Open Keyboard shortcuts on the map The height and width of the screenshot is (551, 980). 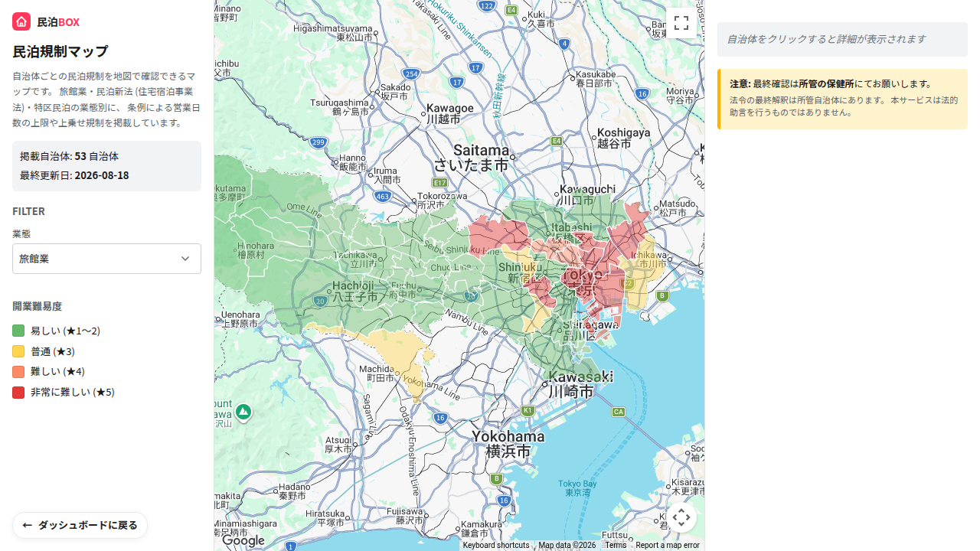coord(496,546)
